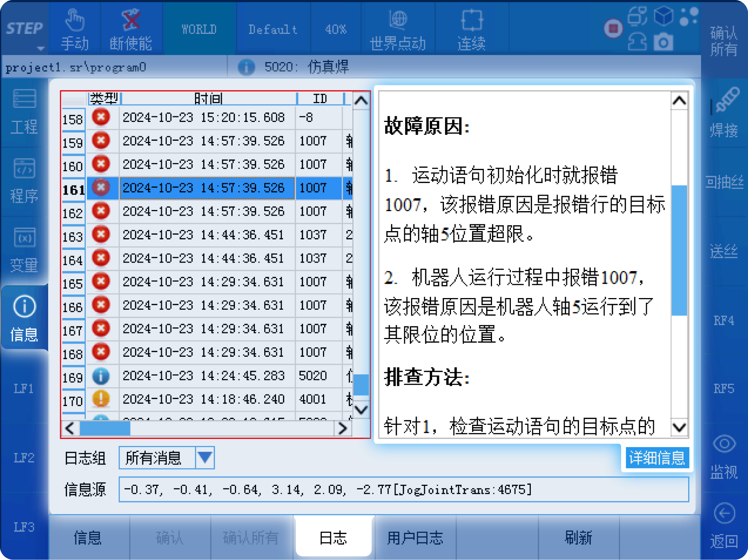Click the LF2 soft key
This screenshot has width=748, height=560.
pos(24,457)
